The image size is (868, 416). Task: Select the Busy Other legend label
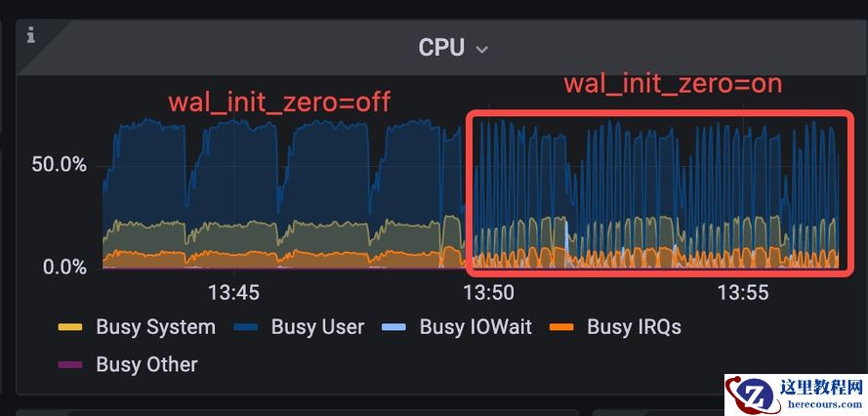tap(146, 364)
